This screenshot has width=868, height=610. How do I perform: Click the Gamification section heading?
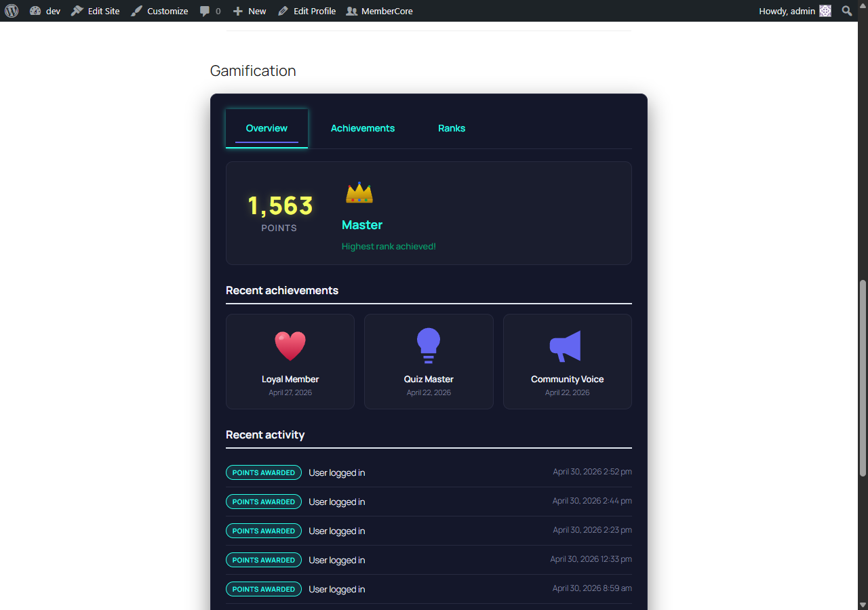tap(253, 70)
